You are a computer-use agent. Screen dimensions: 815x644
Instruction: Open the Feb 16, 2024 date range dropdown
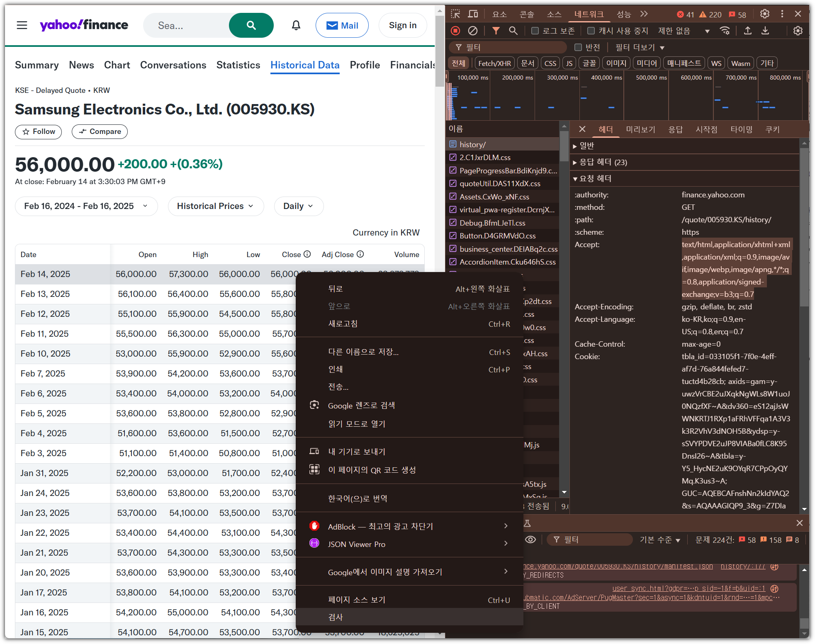tap(86, 206)
